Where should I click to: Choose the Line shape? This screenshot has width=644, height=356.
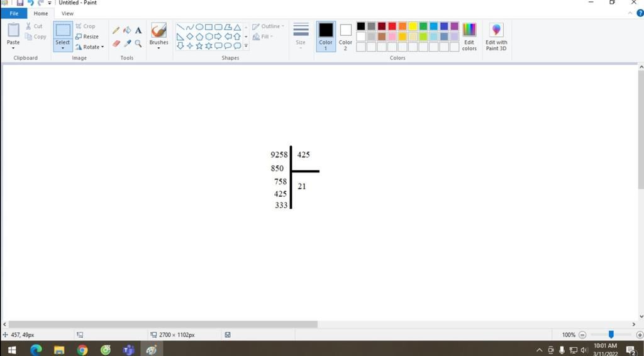click(x=180, y=27)
